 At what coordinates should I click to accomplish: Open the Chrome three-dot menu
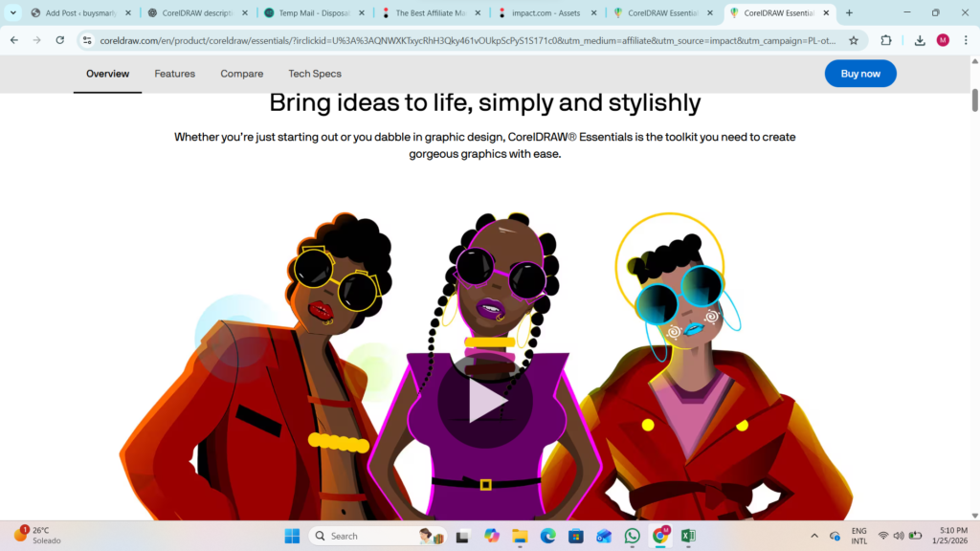(966, 40)
